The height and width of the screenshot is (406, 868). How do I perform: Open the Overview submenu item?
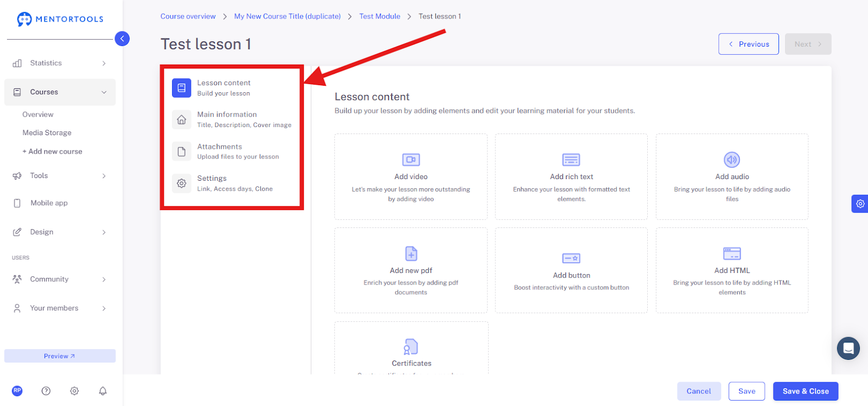(x=38, y=115)
